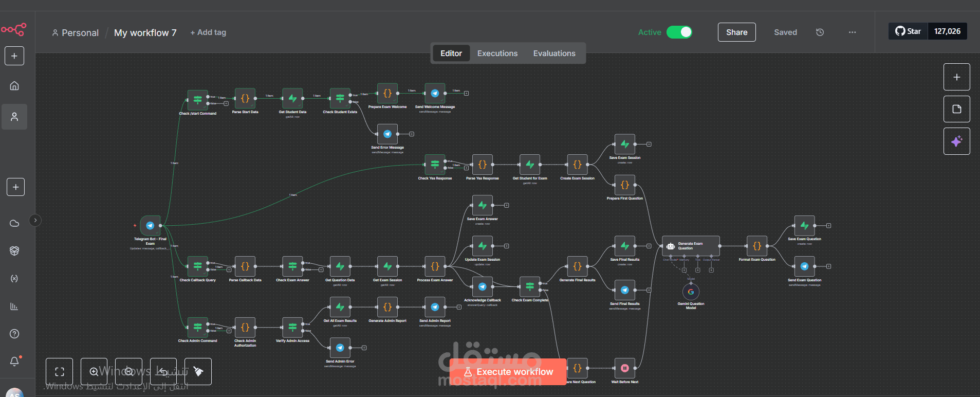
Task: Select the Prepare Exam Welcome node
Action: click(x=387, y=93)
